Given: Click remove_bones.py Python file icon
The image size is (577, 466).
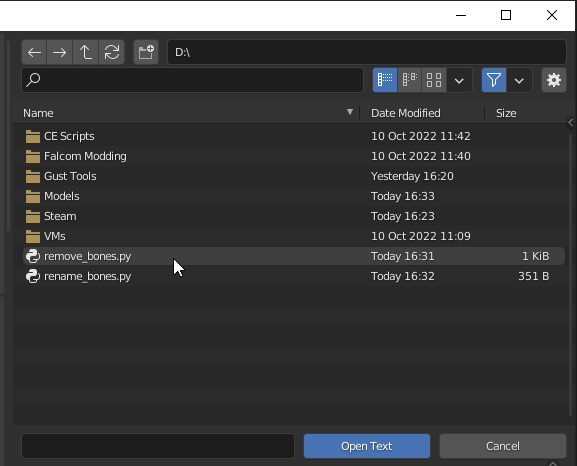Looking at the screenshot, I should pos(33,256).
